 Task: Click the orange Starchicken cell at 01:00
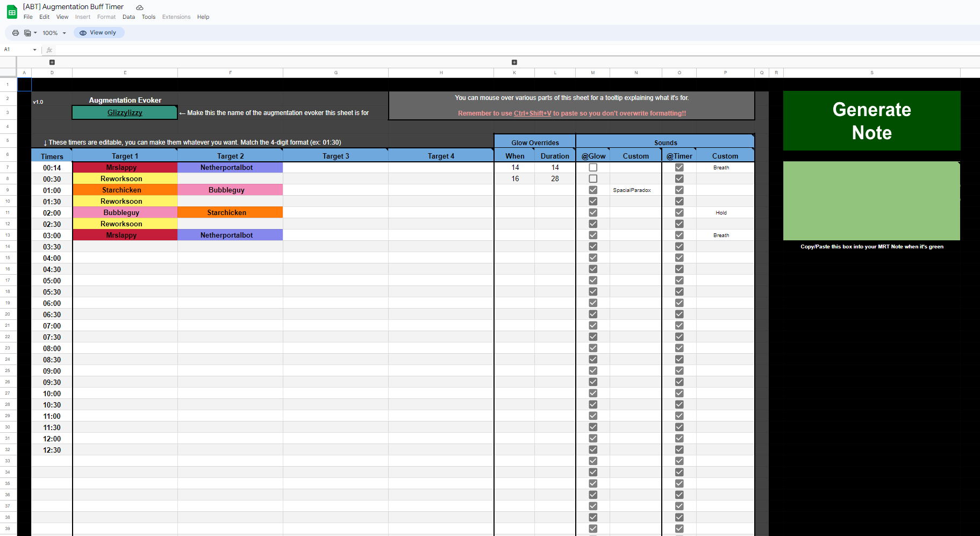coord(125,190)
